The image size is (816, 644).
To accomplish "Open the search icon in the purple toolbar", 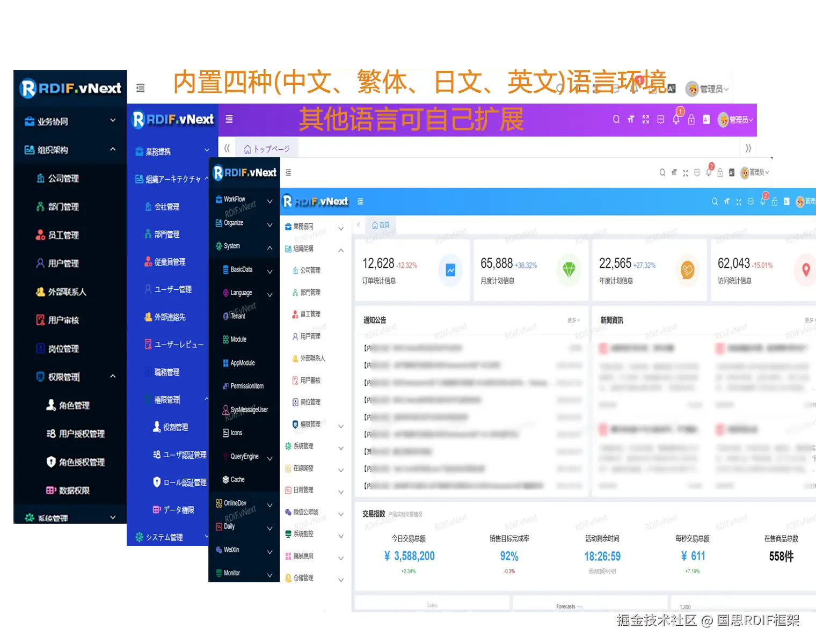I will [616, 119].
